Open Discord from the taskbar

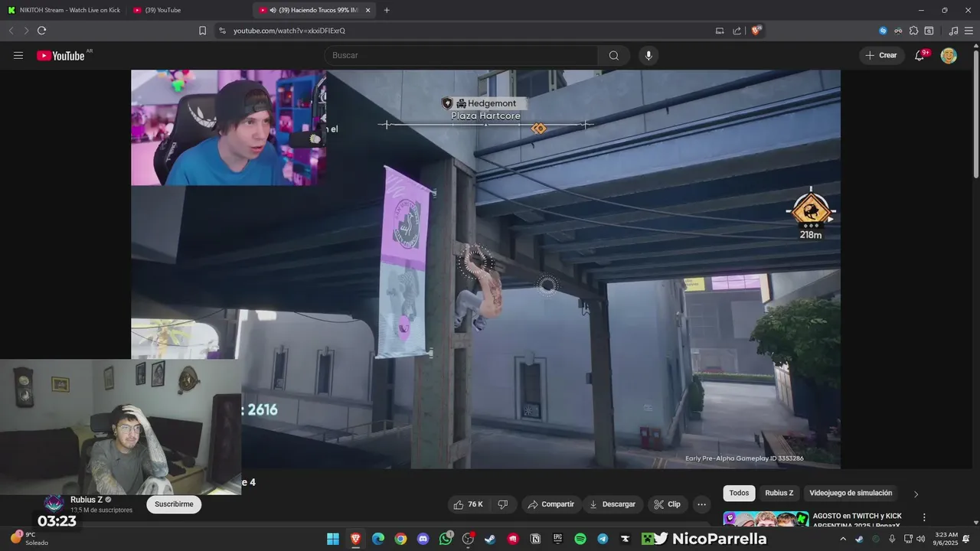pos(423,539)
